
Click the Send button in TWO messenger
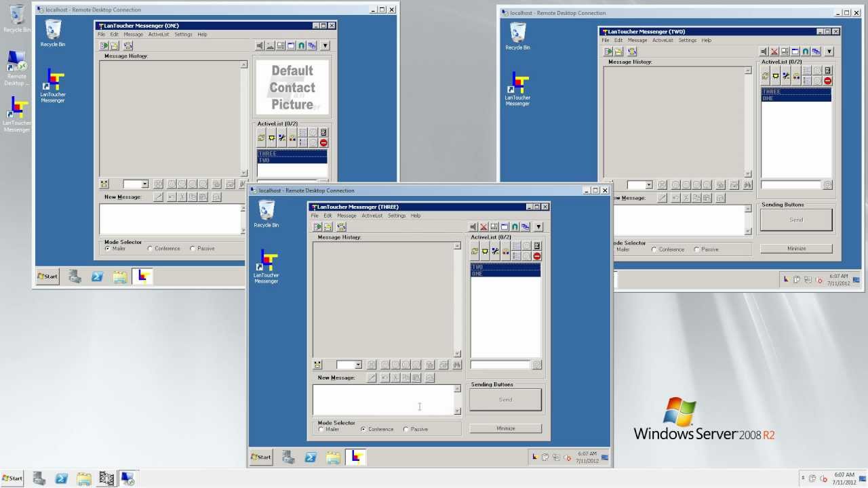click(796, 220)
